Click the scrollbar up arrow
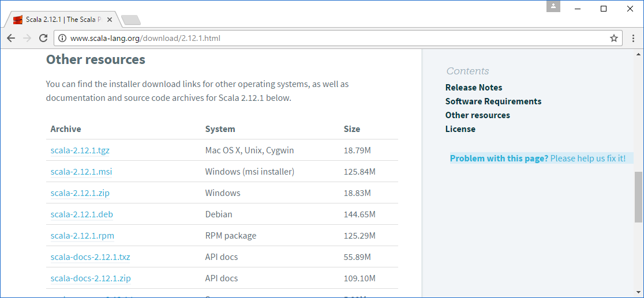Screen dimensions: 644x298 (x=638, y=54)
